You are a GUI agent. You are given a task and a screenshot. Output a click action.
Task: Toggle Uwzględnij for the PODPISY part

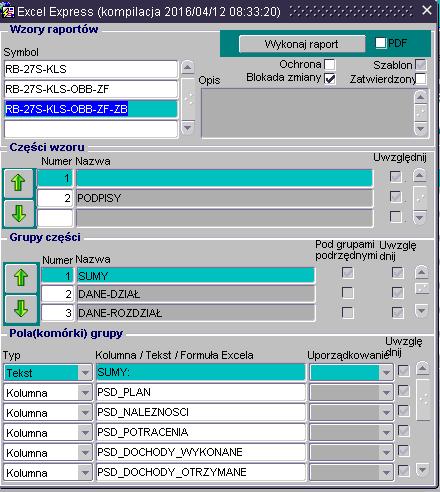(396, 197)
